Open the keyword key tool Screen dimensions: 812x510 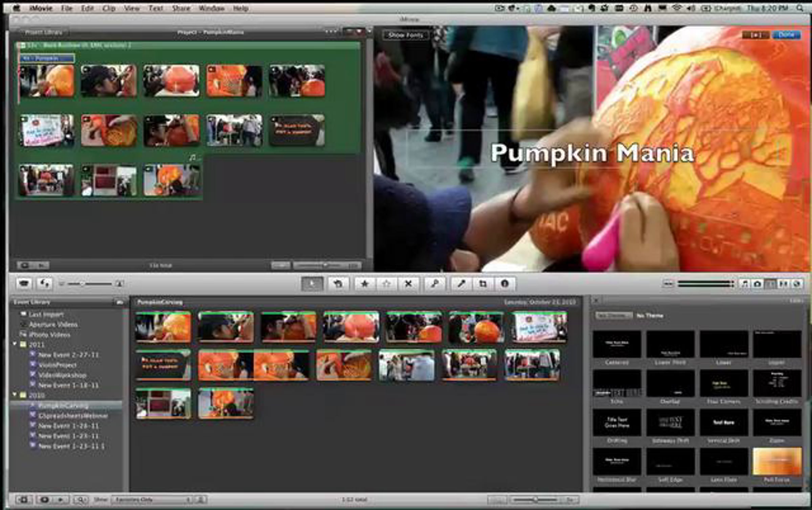[x=435, y=284]
